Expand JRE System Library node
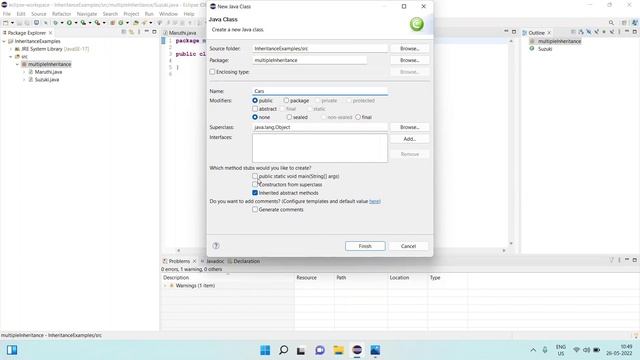This screenshot has width=640, height=360. coord(11,49)
